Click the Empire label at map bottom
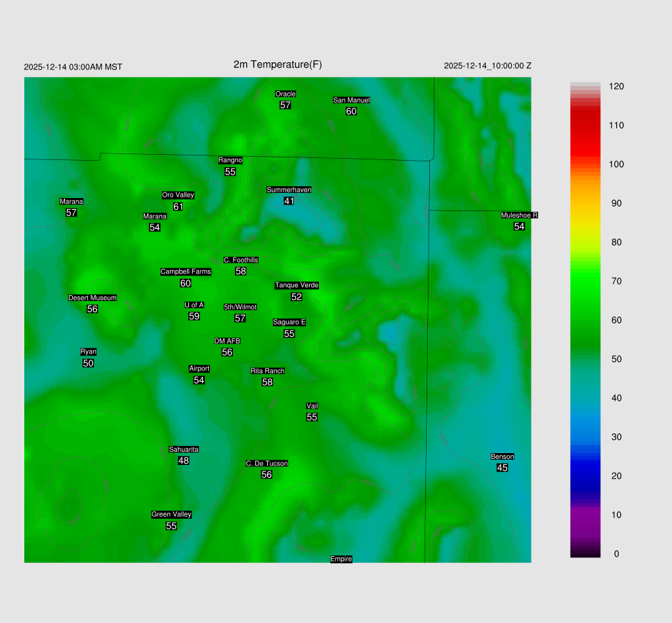672x623 pixels. pyautogui.click(x=341, y=559)
